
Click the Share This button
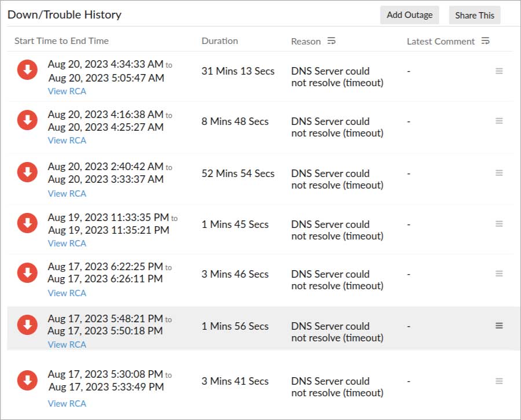coord(475,16)
